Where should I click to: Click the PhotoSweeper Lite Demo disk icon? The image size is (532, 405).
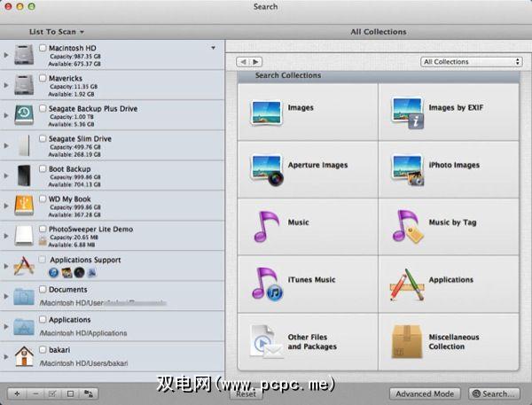click(x=24, y=236)
